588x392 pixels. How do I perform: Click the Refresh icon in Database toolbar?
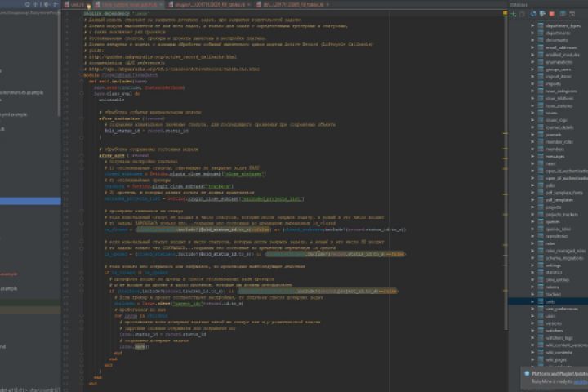coord(532,14)
